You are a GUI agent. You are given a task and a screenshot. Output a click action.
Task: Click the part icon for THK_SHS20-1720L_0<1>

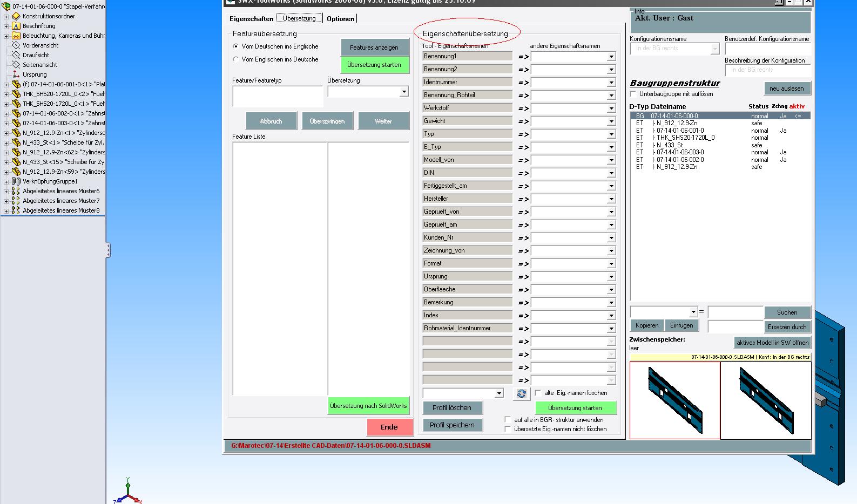[x=16, y=104]
